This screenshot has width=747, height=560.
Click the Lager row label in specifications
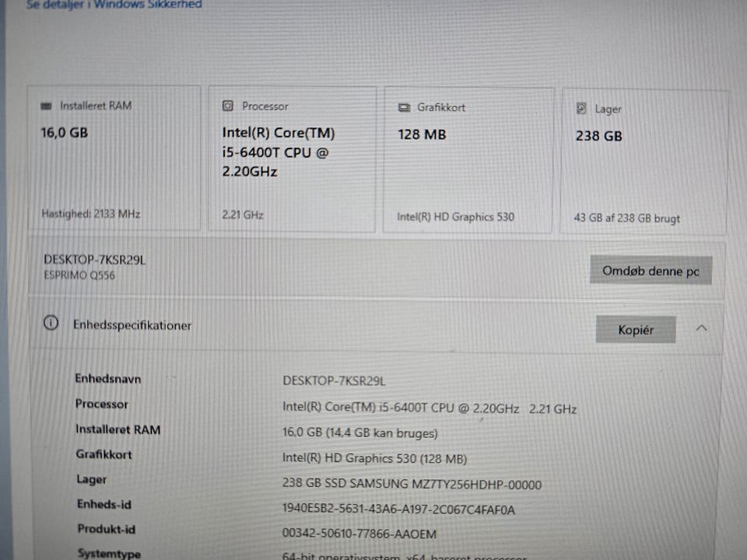pos(92,479)
